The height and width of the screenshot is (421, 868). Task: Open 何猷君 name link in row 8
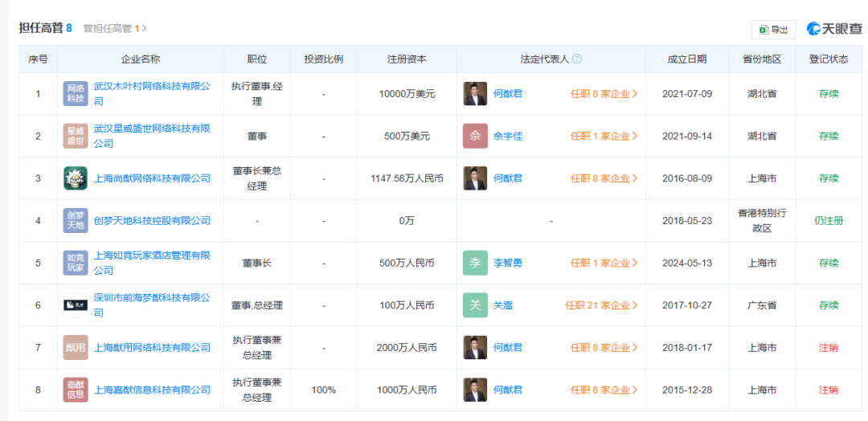[x=508, y=390]
